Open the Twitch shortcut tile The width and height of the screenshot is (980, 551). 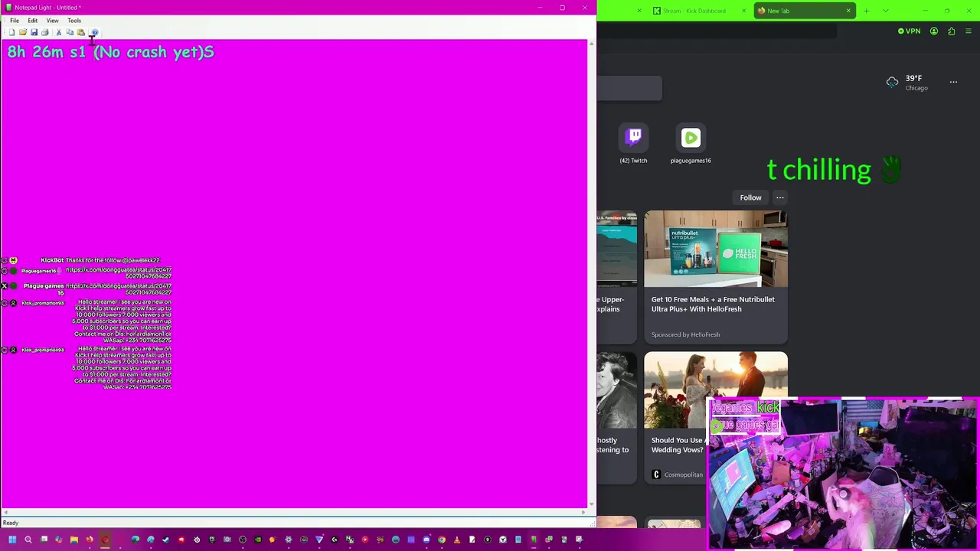pyautogui.click(x=633, y=145)
